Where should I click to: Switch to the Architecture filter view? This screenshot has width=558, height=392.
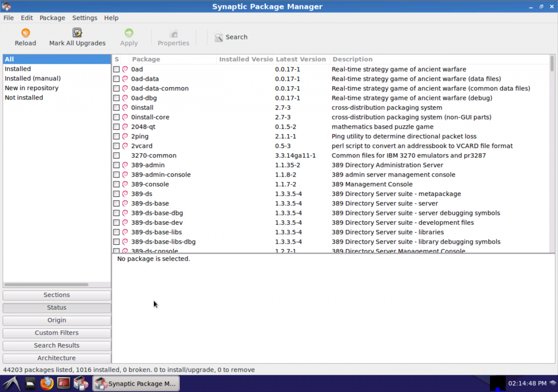click(x=57, y=358)
